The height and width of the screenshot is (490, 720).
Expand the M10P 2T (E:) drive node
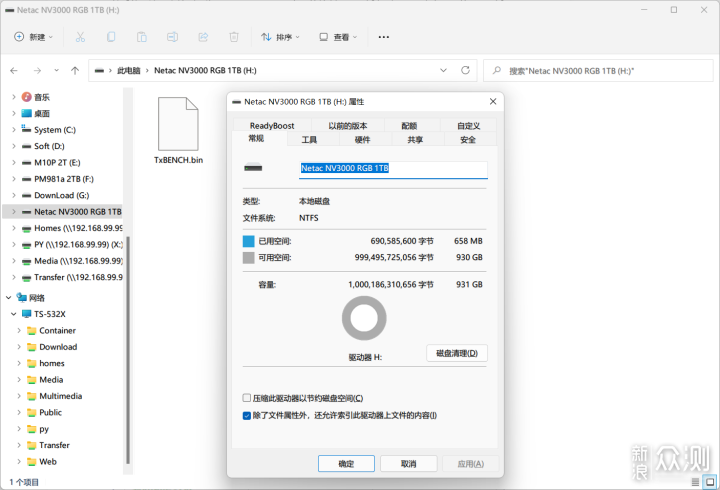(x=14, y=163)
